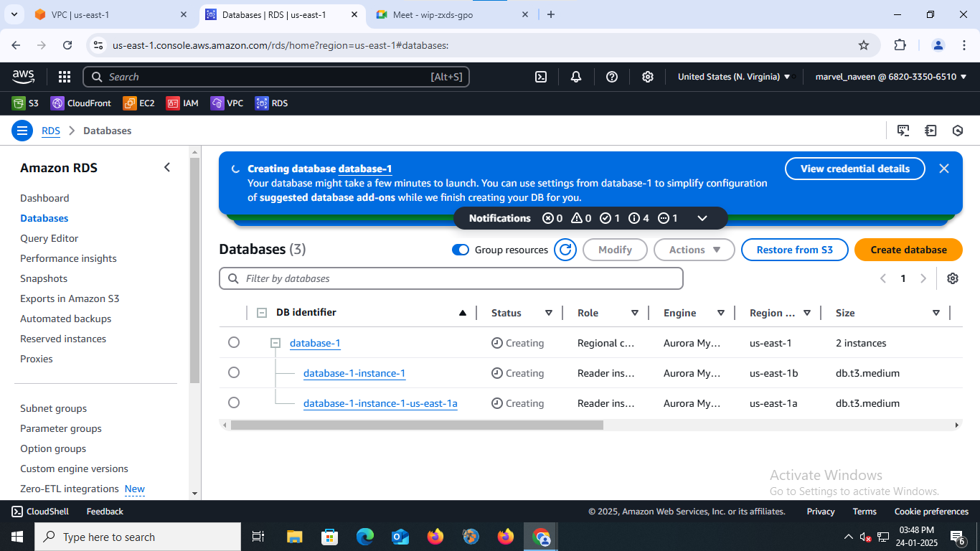
Task: Click the Windows taskbar search box
Action: point(138,537)
